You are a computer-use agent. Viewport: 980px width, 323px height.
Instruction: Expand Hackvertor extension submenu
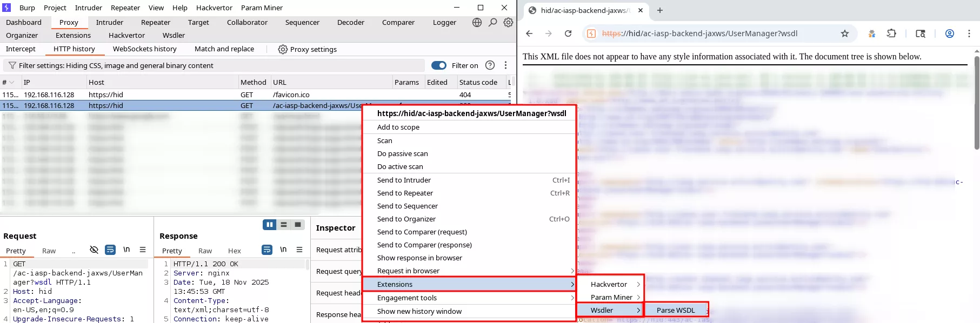(x=638, y=284)
